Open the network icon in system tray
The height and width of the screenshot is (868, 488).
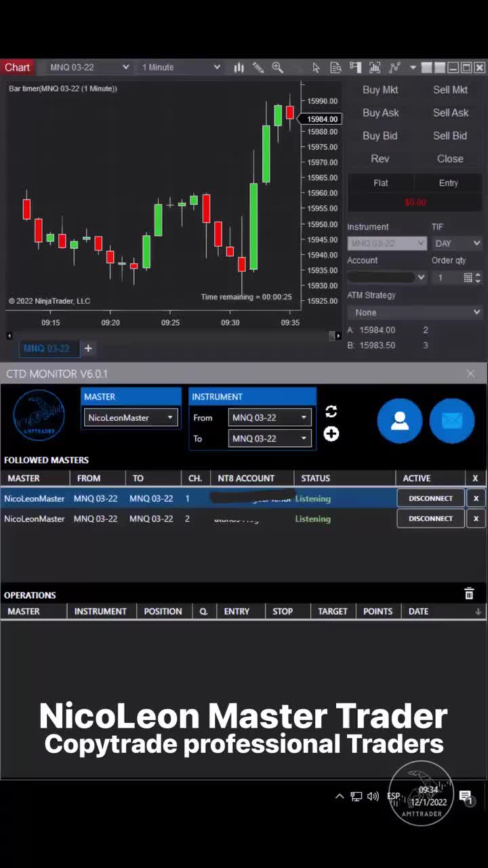point(357,796)
